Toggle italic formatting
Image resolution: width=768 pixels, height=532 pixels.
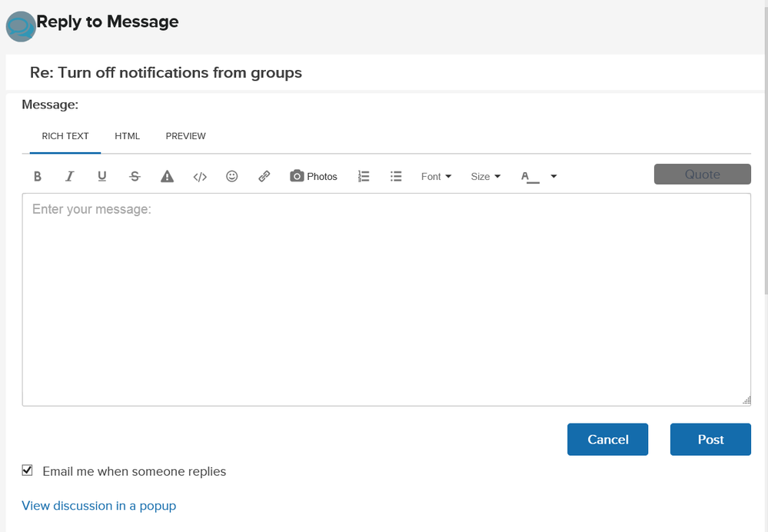[x=69, y=176]
